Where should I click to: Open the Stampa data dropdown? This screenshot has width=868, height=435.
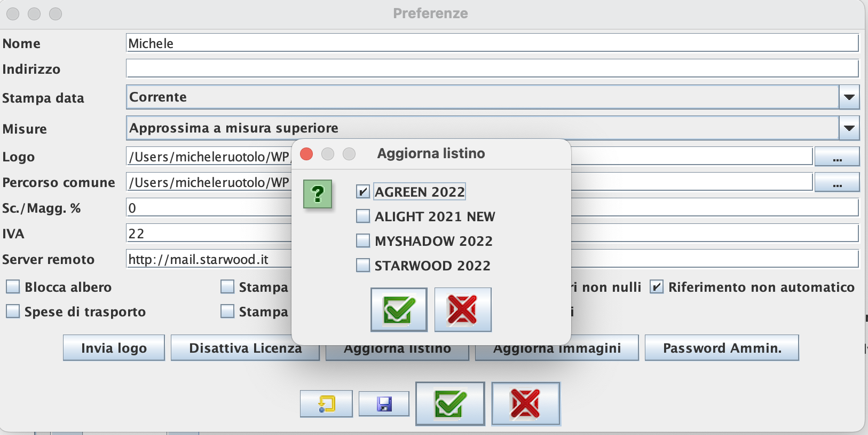pos(849,97)
